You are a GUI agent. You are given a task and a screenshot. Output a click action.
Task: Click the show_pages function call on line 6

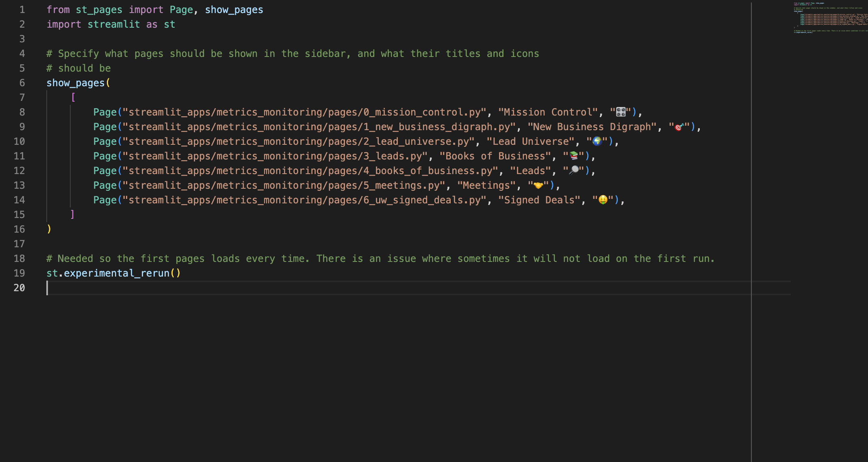click(x=76, y=83)
